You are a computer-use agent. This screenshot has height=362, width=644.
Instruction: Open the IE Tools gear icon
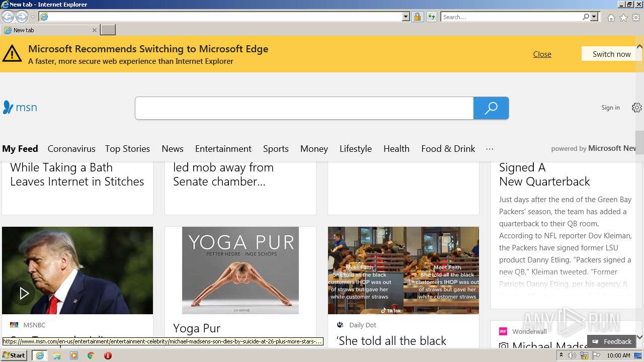(x=636, y=18)
